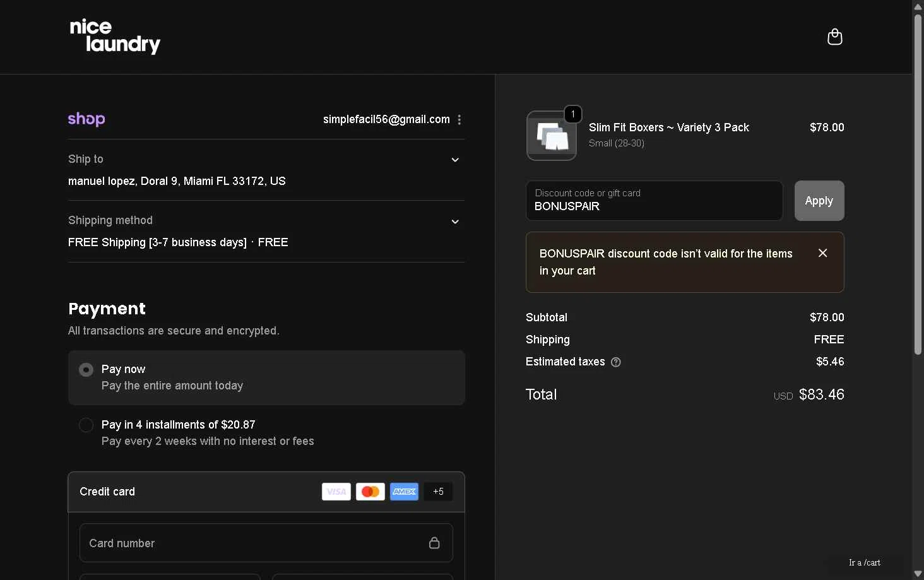Click the scrollbar down arrow
Viewport: 924px width, 580px height.
coord(918,574)
